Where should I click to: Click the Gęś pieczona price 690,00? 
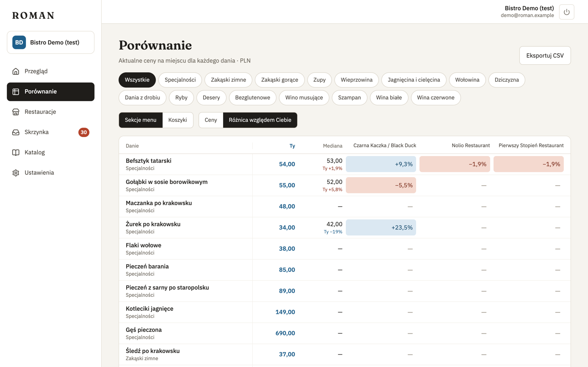coord(285,333)
